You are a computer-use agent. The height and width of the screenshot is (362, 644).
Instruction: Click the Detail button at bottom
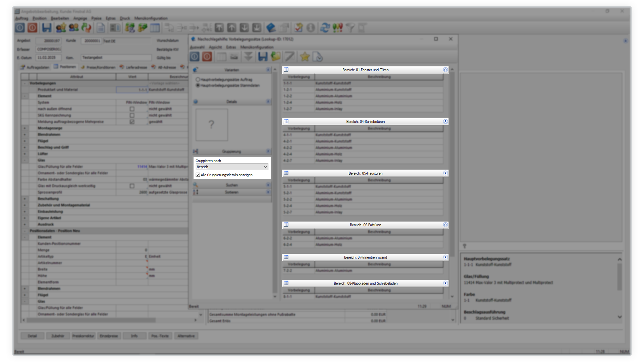point(32,336)
